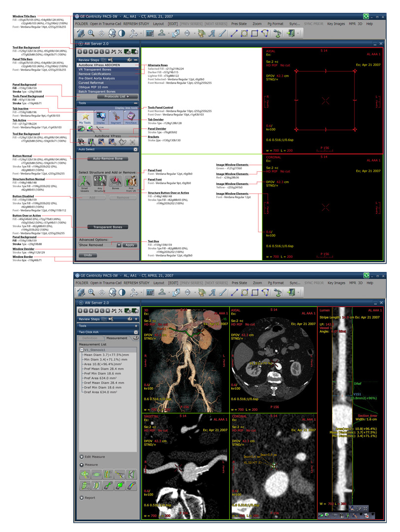
Task: Expand Review Steps in the Two Click AVA window
Action: coord(136,319)
